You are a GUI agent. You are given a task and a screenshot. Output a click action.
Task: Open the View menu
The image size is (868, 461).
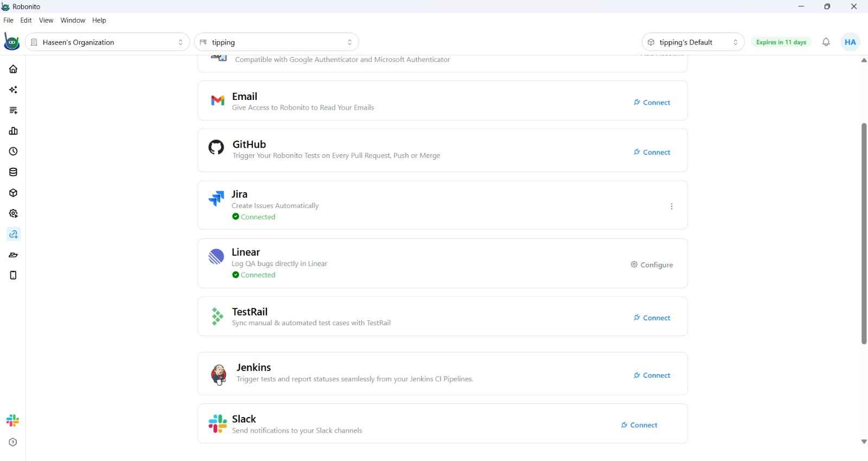tap(46, 20)
